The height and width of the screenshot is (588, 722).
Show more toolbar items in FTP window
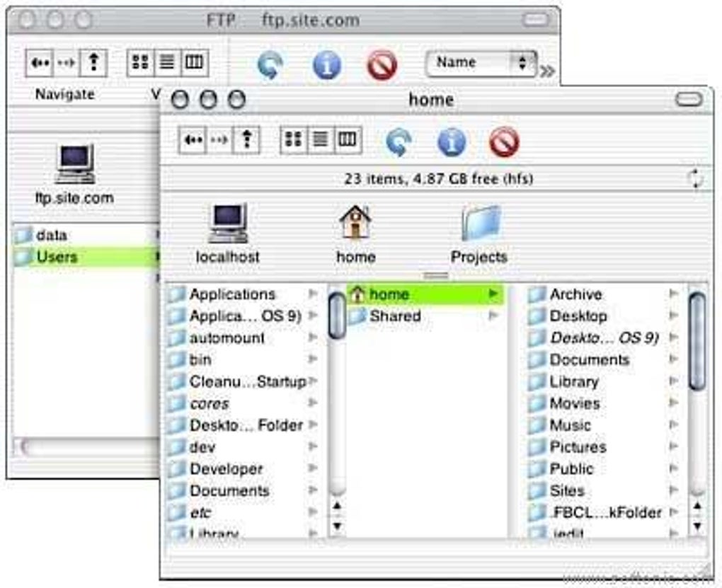(547, 71)
